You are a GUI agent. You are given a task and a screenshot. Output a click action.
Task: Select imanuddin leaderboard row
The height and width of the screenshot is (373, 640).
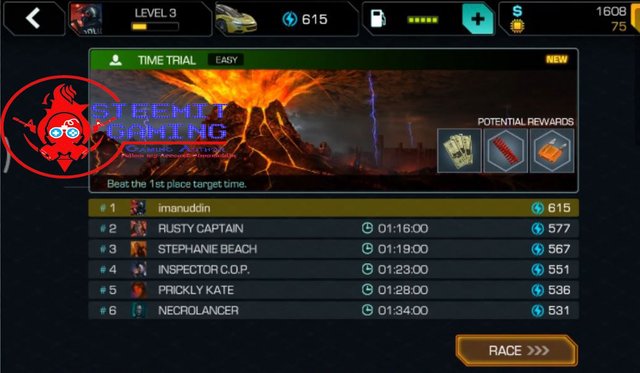point(333,208)
